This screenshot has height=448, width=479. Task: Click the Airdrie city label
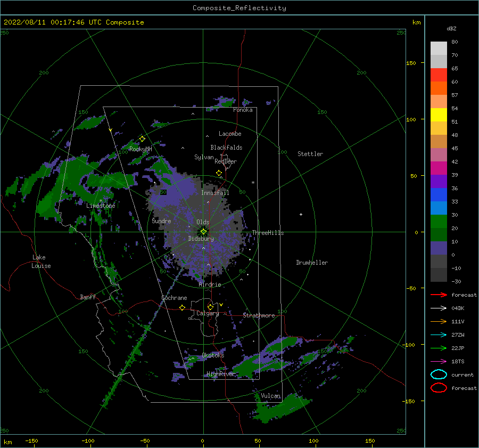tap(210, 284)
